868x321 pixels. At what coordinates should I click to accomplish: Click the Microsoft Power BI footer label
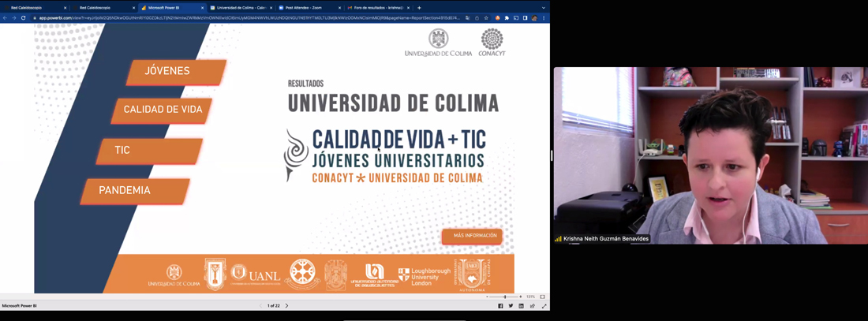coord(20,305)
